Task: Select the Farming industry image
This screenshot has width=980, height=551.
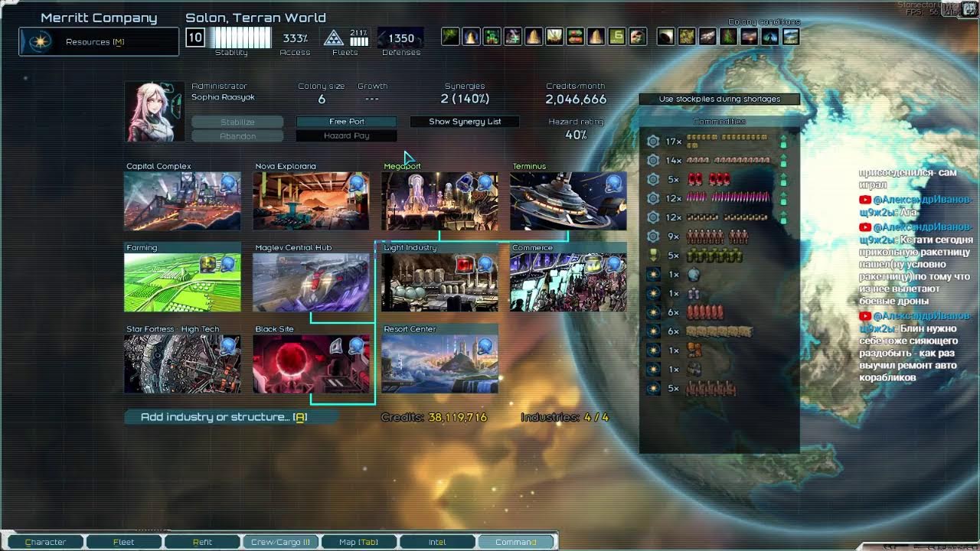Action: click(x=182, y=282)
